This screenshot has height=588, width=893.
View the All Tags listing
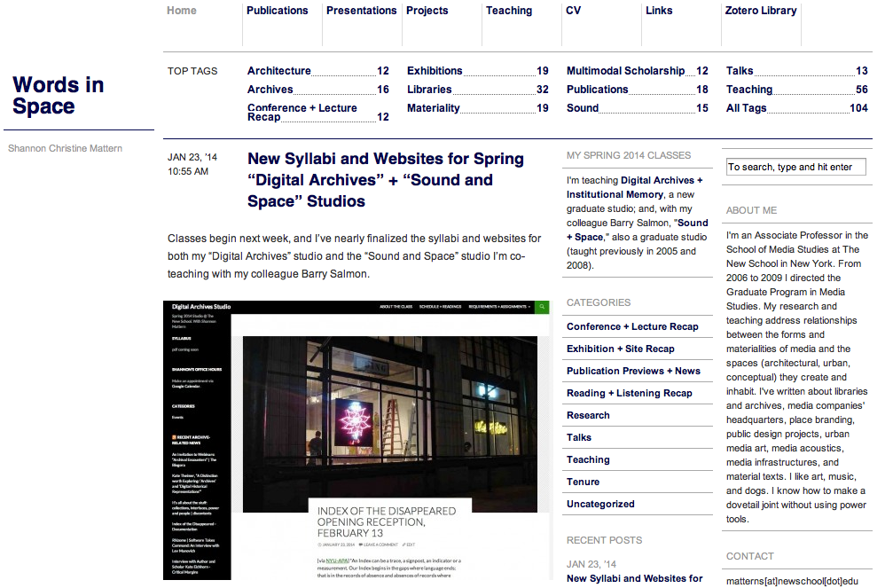click(746, 108)
